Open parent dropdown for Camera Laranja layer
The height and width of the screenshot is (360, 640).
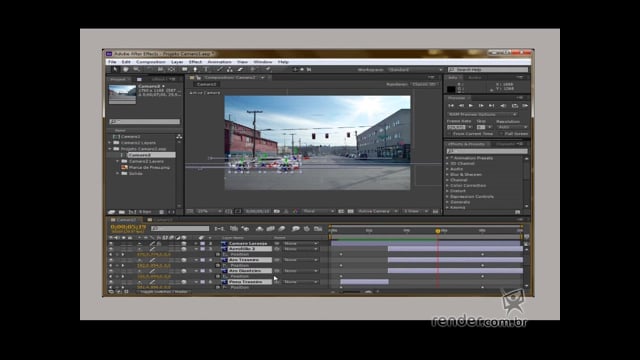click(x=301, y=243)
